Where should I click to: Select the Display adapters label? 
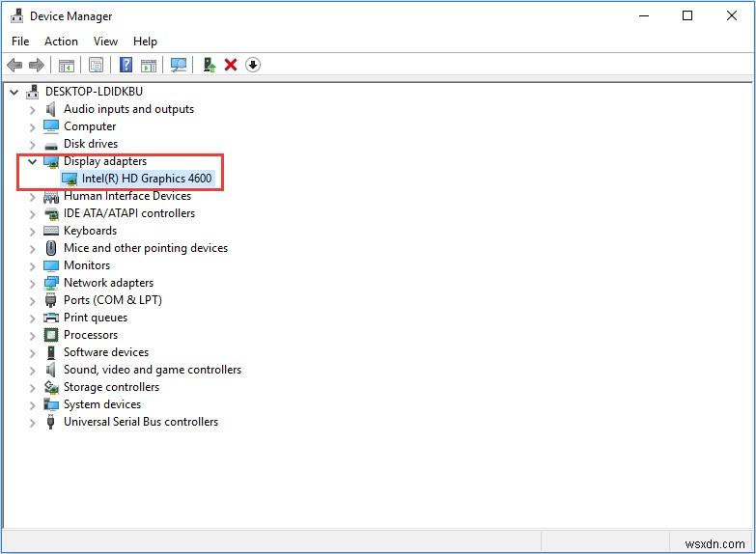click(105, 161)
